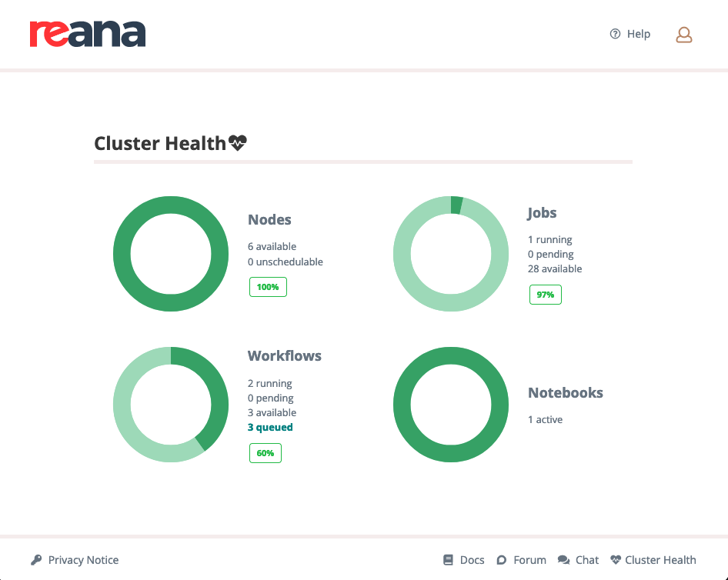Click the 3 queued workflows link
The image size is (728, 580).
(x=270, y=427)
